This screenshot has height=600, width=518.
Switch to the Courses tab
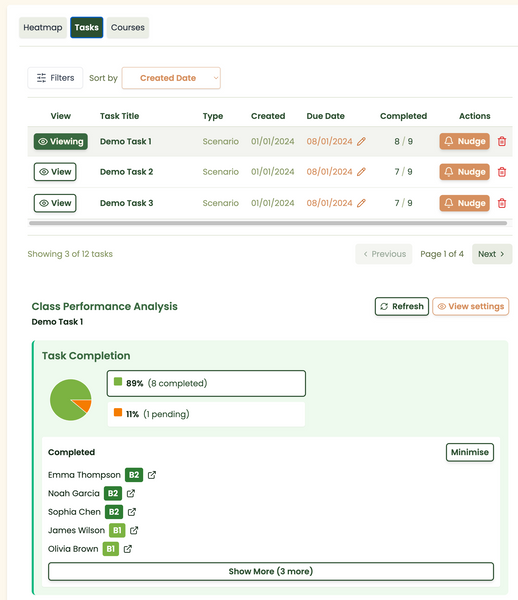(x=128, y=28)
